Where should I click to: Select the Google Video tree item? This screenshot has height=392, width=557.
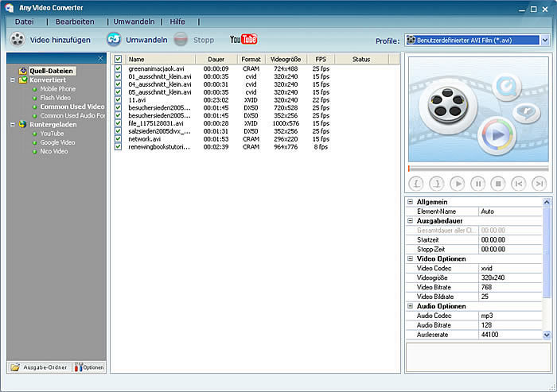(x=57, y=142)
